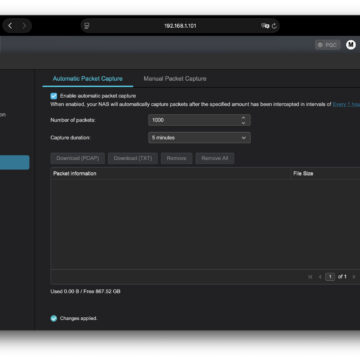Image resolution: width=360 pixels, height=360 pixels.
Task: Jump to the first page of results
Action: click(310, 277)
